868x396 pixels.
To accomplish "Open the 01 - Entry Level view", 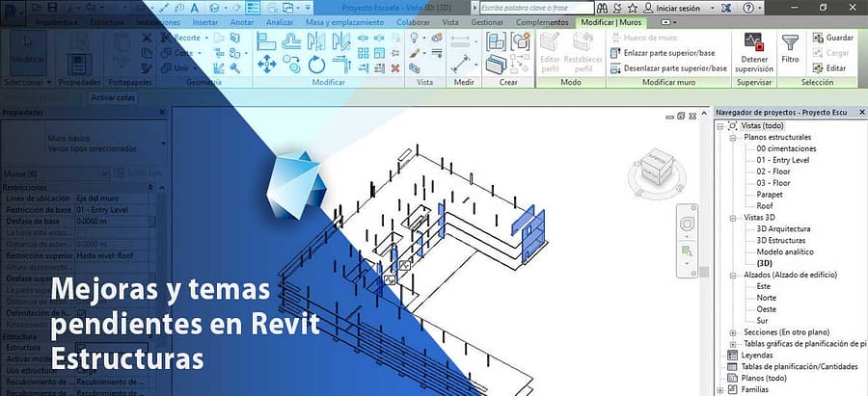I will pos(783,160).
